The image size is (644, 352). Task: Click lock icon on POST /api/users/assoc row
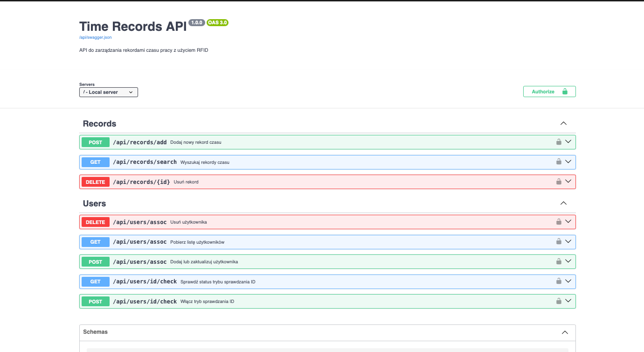558,261
